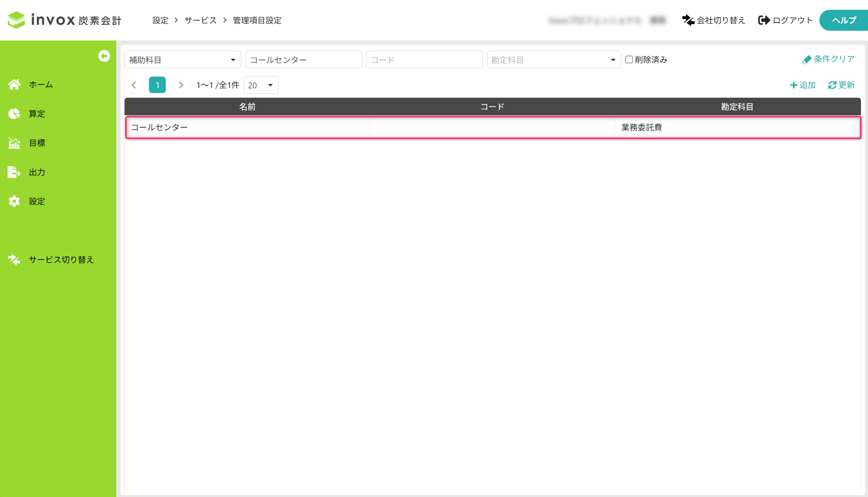Click the 算定 pie chart icon
This screenshot has width=868, height=497.
(x=14, y=114)
